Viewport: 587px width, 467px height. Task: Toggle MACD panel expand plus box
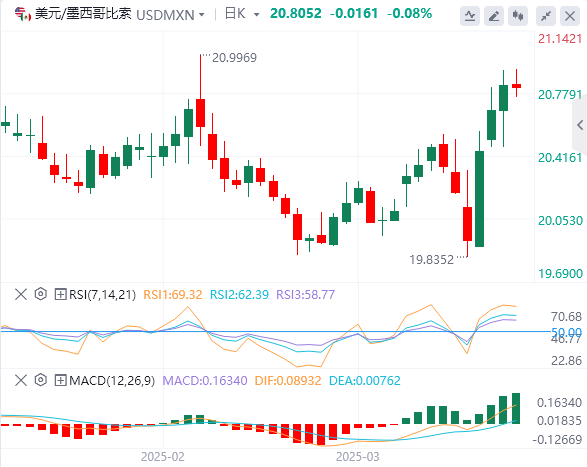pyautogui.click(x=60, y=380)
